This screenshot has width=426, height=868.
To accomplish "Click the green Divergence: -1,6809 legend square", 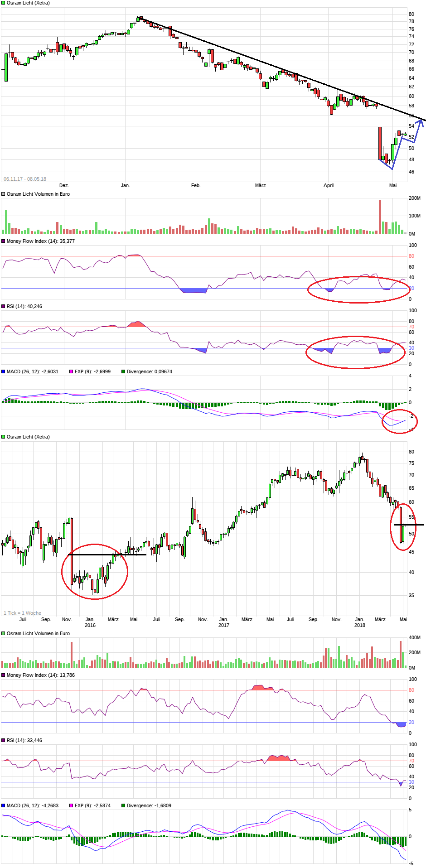I will (x=123, y=805).
